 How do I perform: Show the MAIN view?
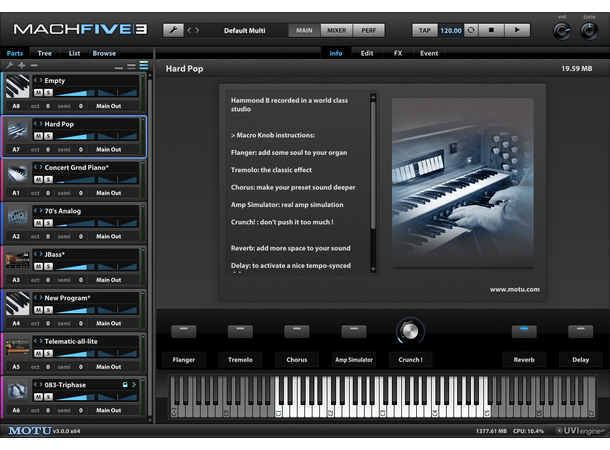304,30
